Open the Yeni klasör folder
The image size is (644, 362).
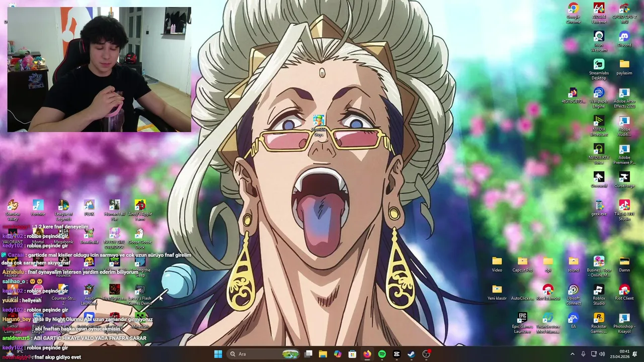[x=497, y=293]
